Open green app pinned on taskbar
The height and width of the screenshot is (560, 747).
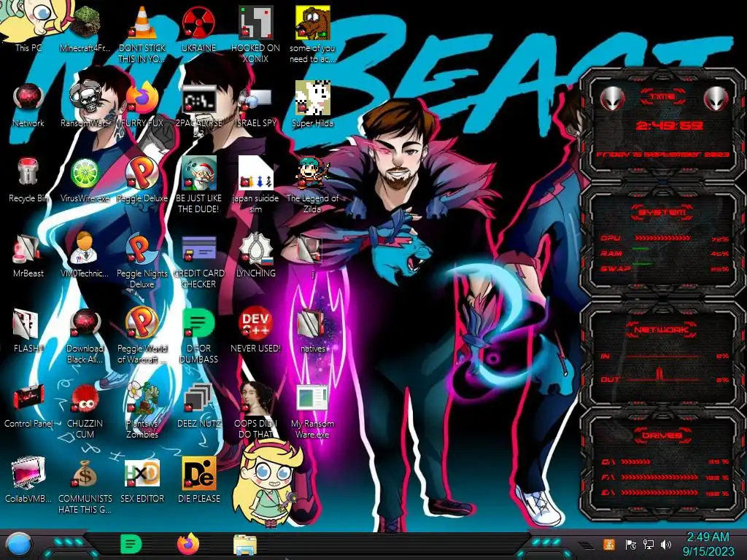[x=131, y=544]
